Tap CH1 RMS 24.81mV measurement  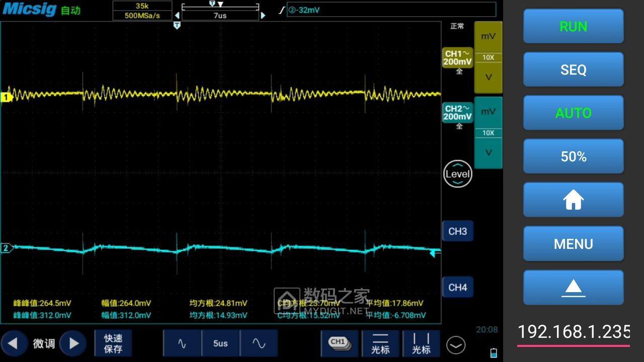click(218, 303)
